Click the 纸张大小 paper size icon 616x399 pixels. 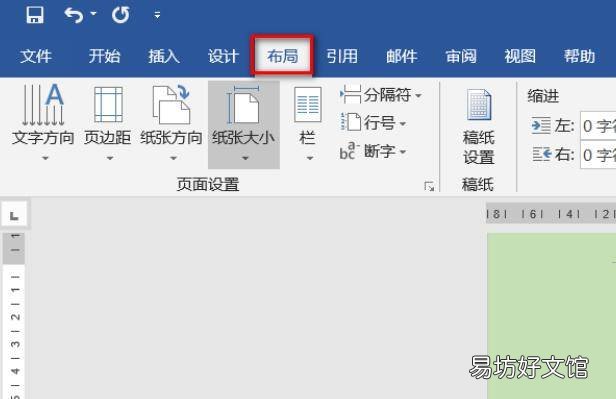[x=243, y=104]
